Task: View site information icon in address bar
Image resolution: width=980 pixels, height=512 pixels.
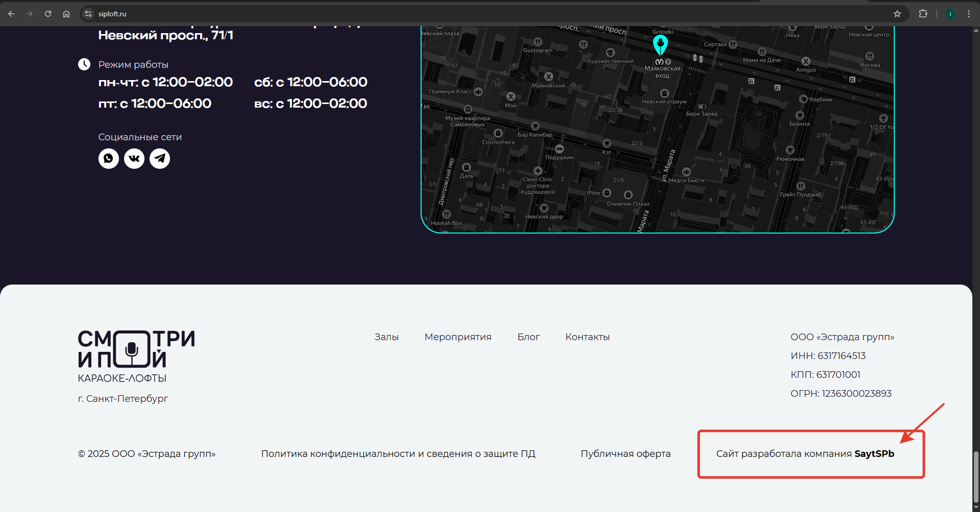Action: pos(88,14)
